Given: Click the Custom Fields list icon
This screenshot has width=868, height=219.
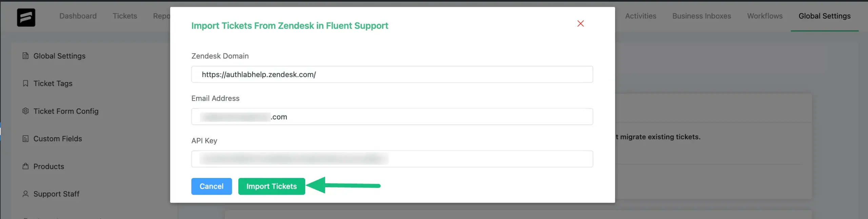Looking at the screenshot, I should point(25,139).
